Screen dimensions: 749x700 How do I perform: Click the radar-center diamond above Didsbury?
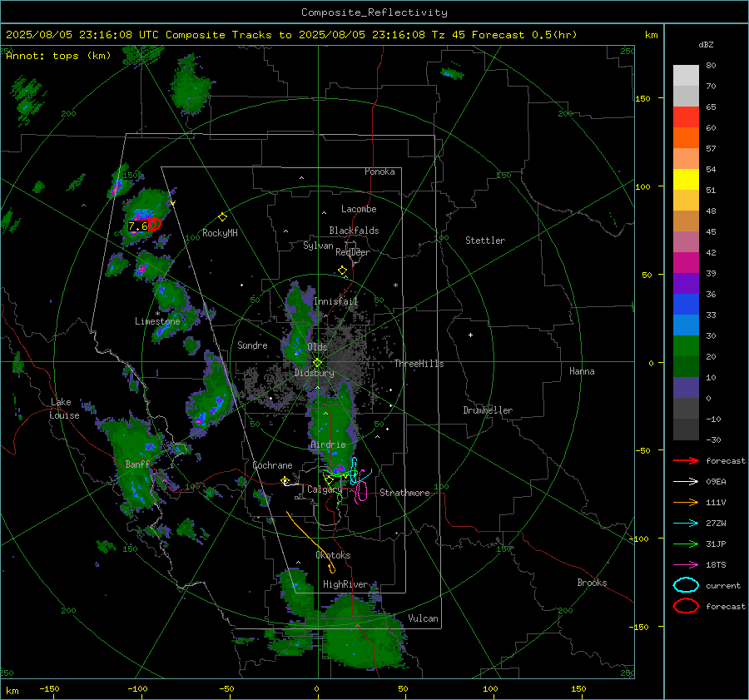[317, 363]
